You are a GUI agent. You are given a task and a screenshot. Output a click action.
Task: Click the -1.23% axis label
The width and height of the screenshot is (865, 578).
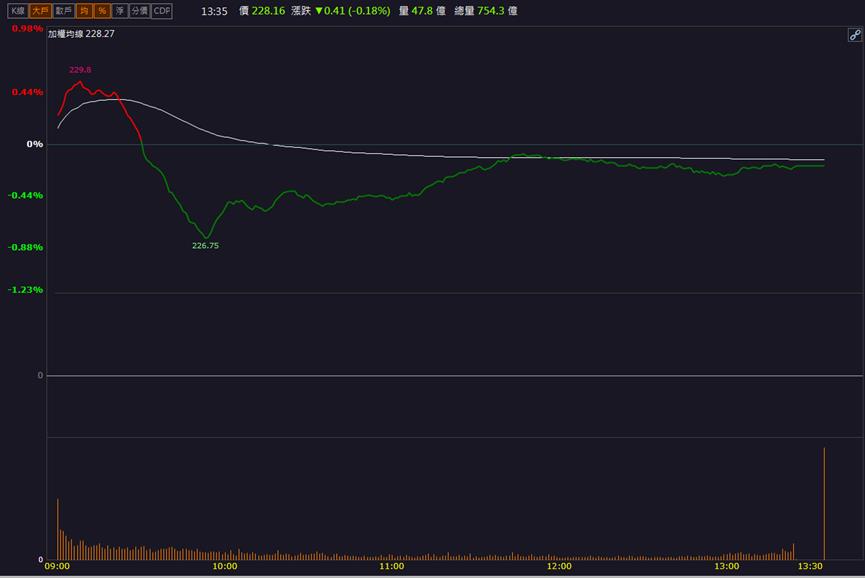pyautogui.click(x=25, y=290)
